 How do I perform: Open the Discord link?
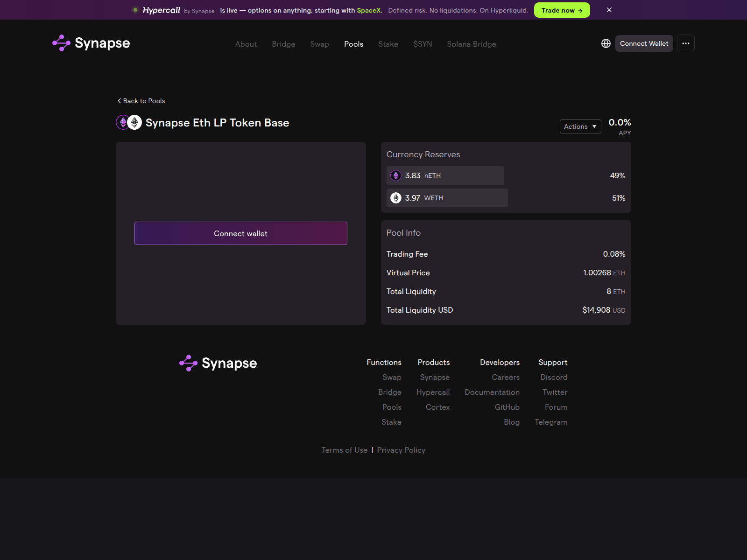554,377
